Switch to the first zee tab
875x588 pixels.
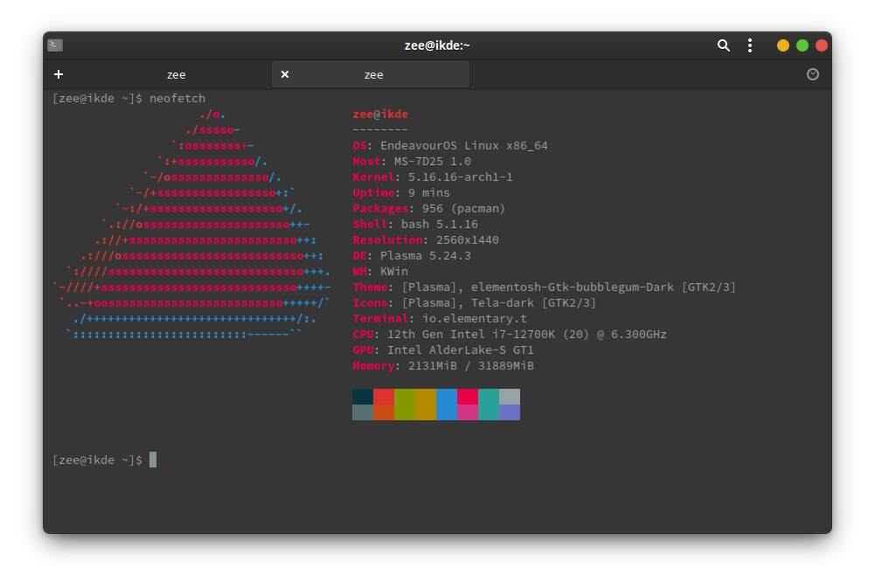176,74
